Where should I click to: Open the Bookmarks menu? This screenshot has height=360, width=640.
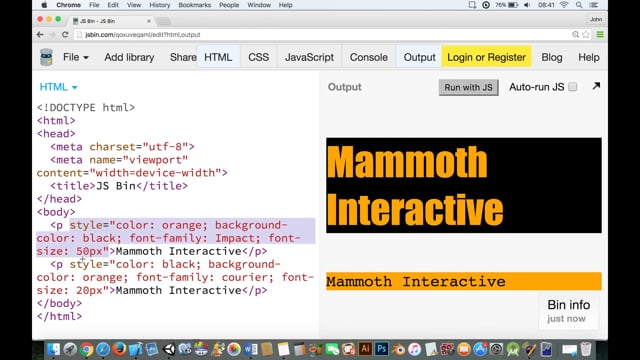point(195,5)
